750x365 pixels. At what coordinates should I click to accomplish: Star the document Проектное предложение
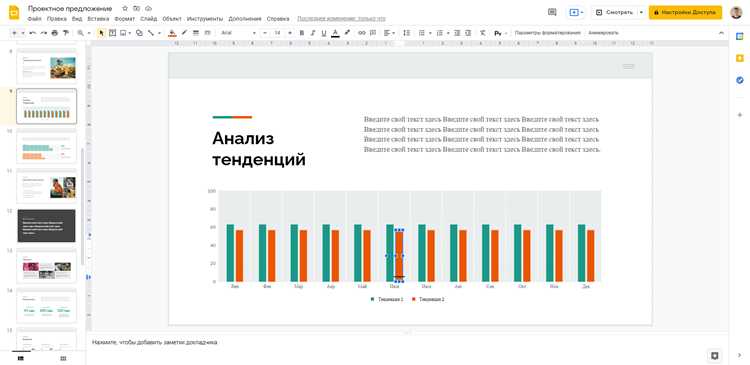(125, 9)
